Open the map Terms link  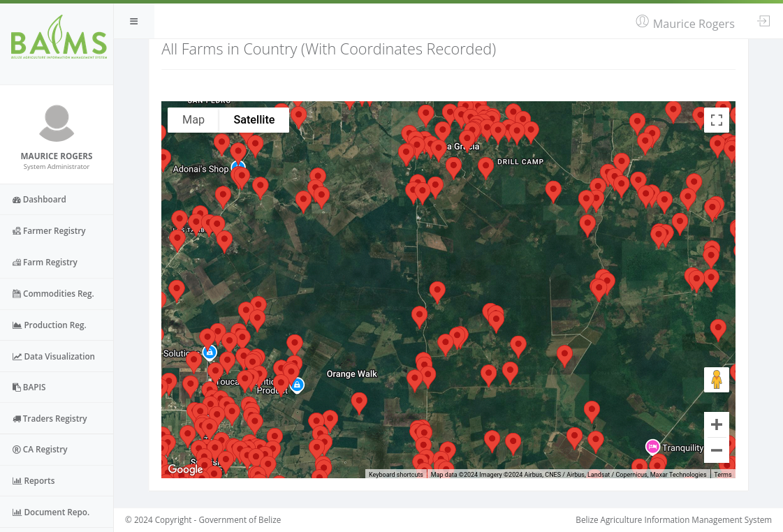[722, 475]
